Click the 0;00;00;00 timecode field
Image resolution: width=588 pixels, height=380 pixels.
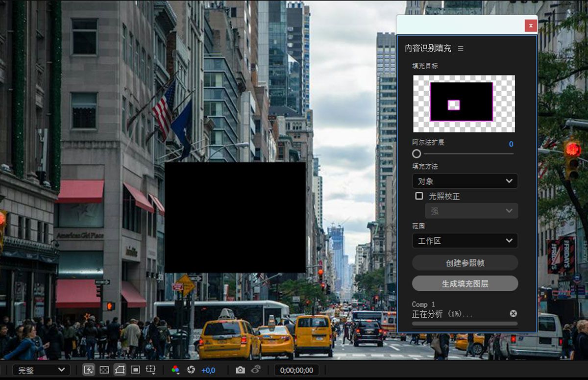(x=296, y=370)
